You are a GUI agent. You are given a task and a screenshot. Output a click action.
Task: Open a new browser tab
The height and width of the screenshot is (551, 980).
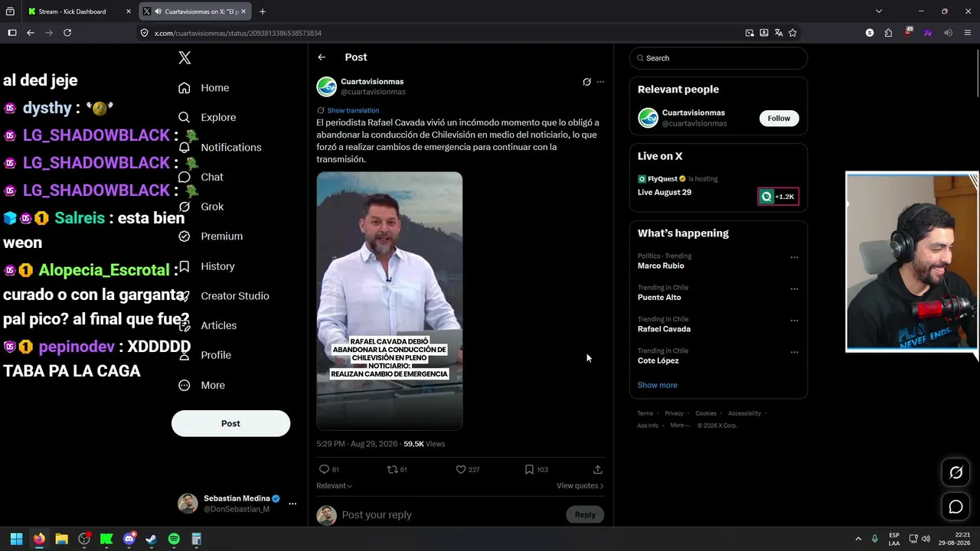263,11
